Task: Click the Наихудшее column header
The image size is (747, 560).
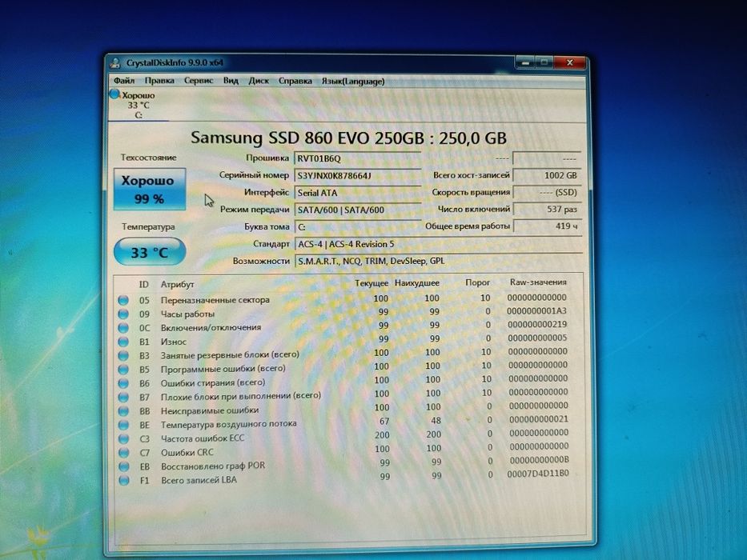Action: point(417,283)
